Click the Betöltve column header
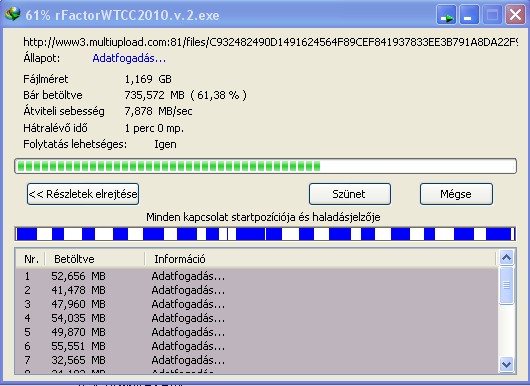This screenshot has height=386, width=530. coord(95,259)
